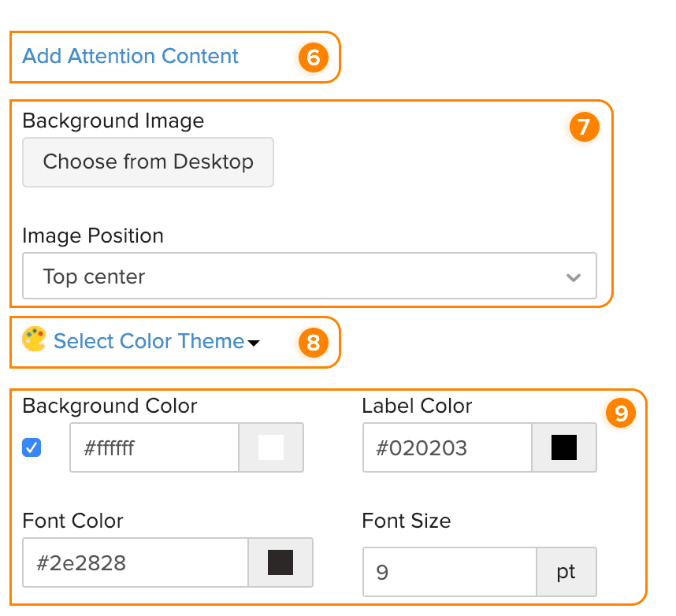Open the Image Position dropdown
The image size is (676, 616).
click(309, 276)
